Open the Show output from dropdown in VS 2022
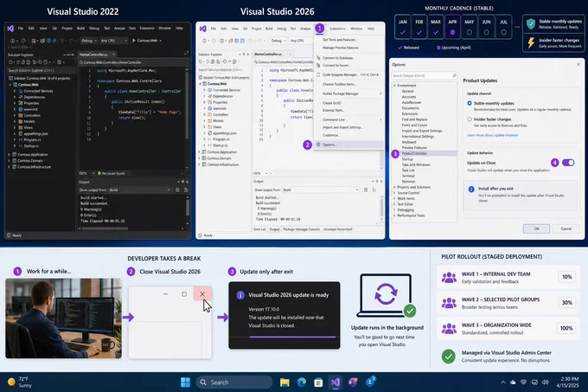This screenshot has height=392, width=588. click(x=139, y=190)
